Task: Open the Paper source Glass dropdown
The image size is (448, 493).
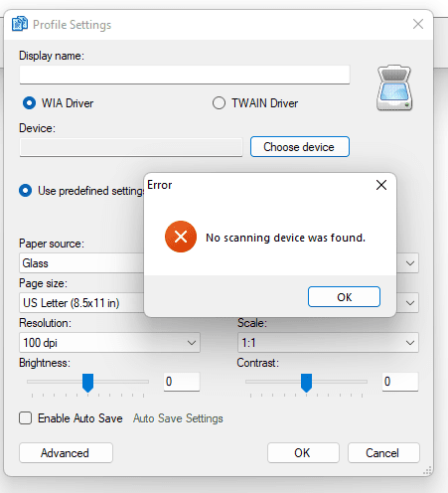Action: 81,263
